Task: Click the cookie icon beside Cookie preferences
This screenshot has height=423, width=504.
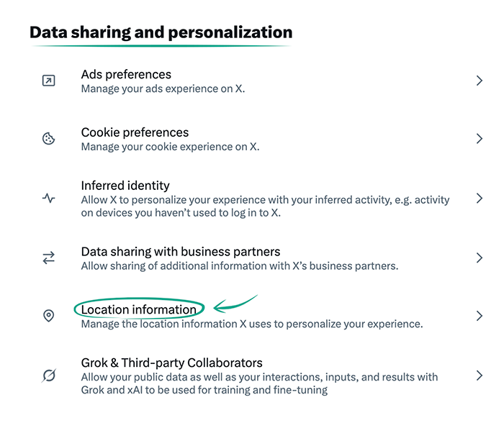Action: [x=48, y=139]
